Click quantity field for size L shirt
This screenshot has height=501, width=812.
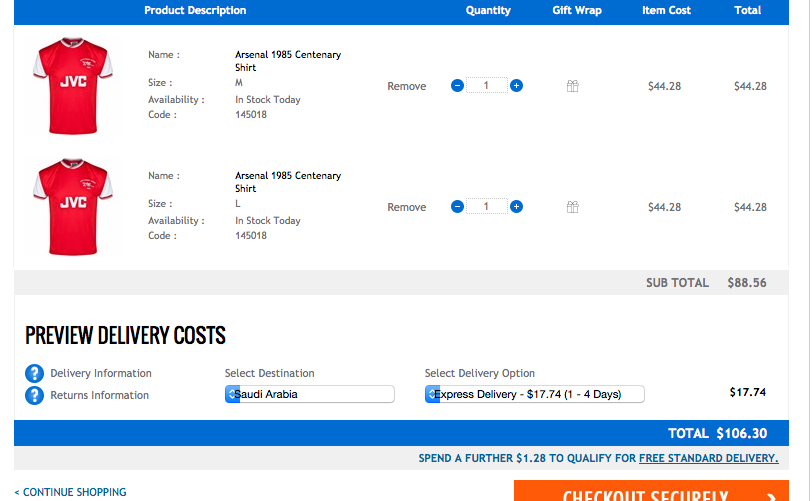(x=487, y=207)
